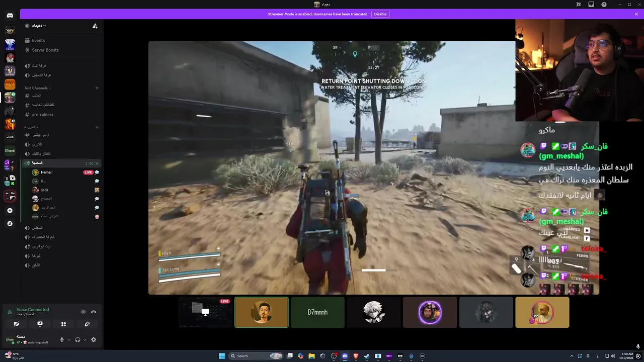Select the purple-ringed avatar participant tile
The height and width of the screenshot is (362, 644).
point(430,312)
